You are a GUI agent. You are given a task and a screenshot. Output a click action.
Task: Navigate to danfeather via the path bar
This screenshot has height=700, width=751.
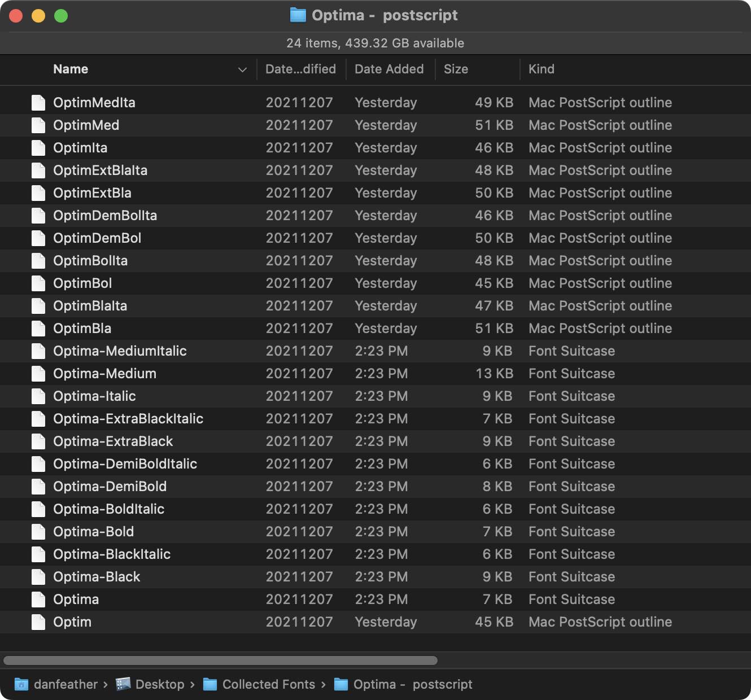pos(67,684)
